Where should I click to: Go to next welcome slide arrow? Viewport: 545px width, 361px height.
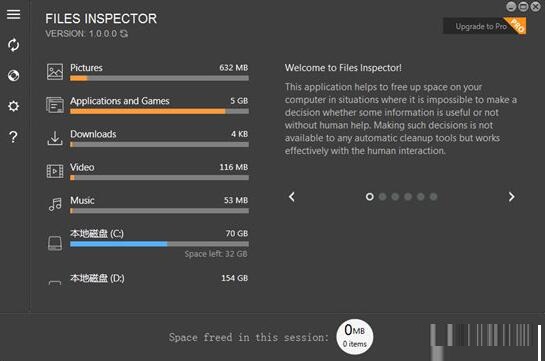[x=511, y=197]
